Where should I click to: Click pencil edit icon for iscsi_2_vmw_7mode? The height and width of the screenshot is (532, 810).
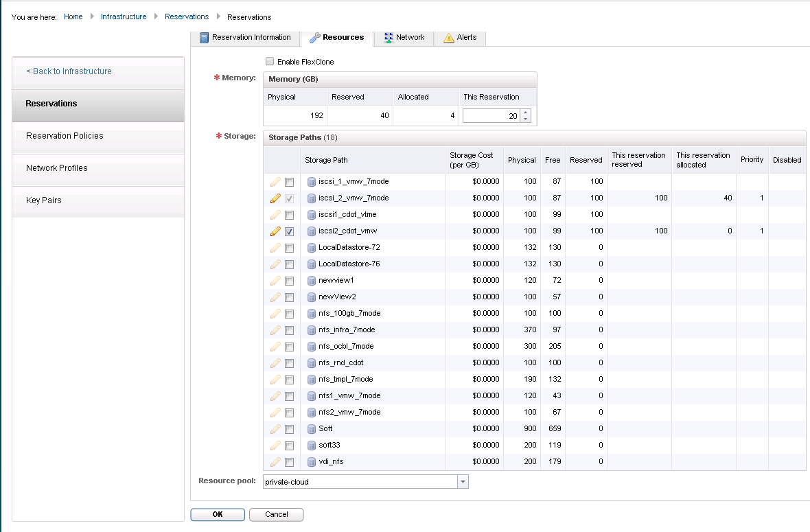click(x=275, y=198)
